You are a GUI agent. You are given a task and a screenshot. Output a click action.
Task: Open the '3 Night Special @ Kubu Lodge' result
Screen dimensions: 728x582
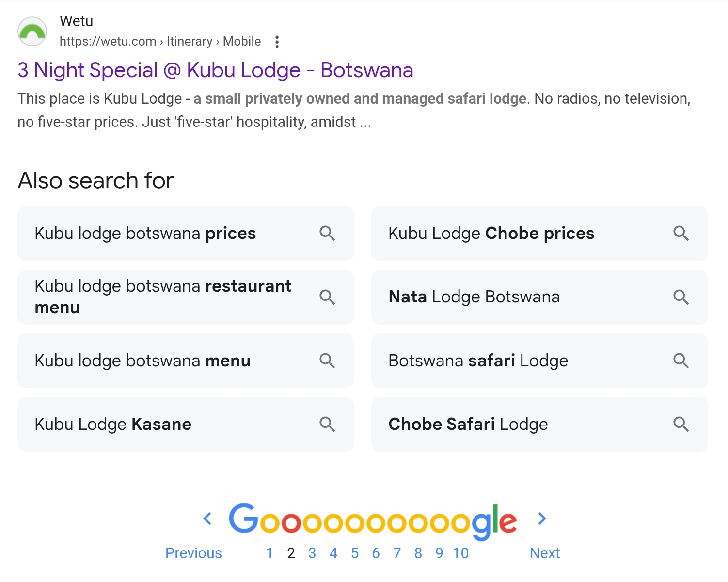coord(215,70)
